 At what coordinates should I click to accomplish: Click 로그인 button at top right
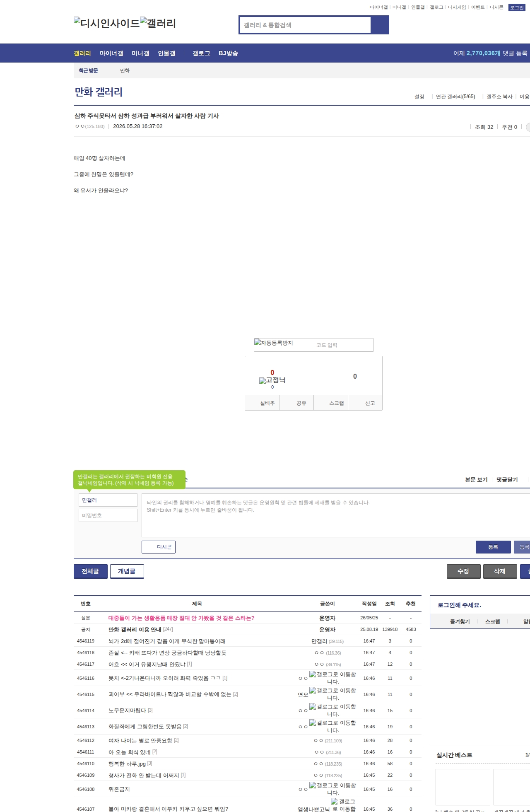tap(517, 7)
